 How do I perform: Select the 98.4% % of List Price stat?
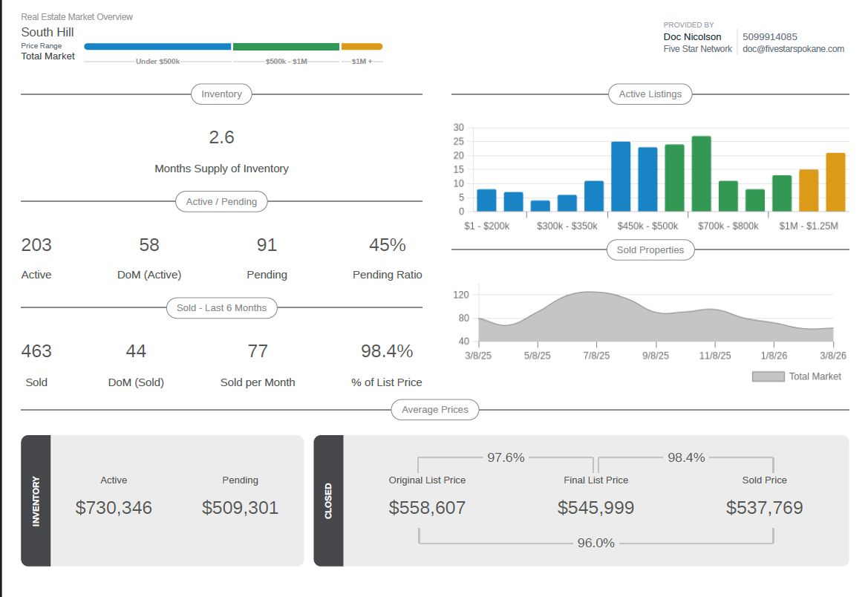(385, 350)
